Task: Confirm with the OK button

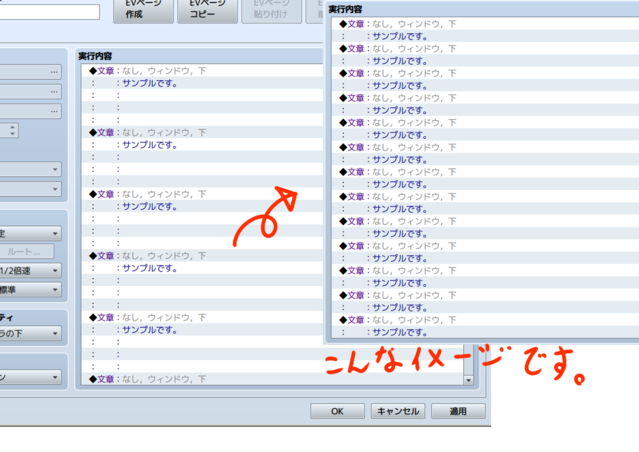Action: (x=337, y=411)
